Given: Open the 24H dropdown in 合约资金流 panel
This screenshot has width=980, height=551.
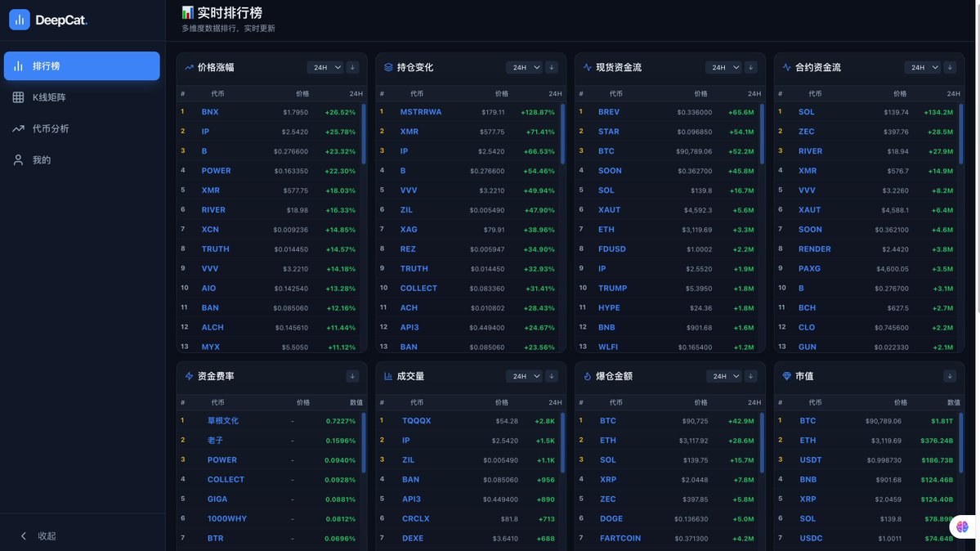Looking at the screenshot, I should (x=922, y=67).
